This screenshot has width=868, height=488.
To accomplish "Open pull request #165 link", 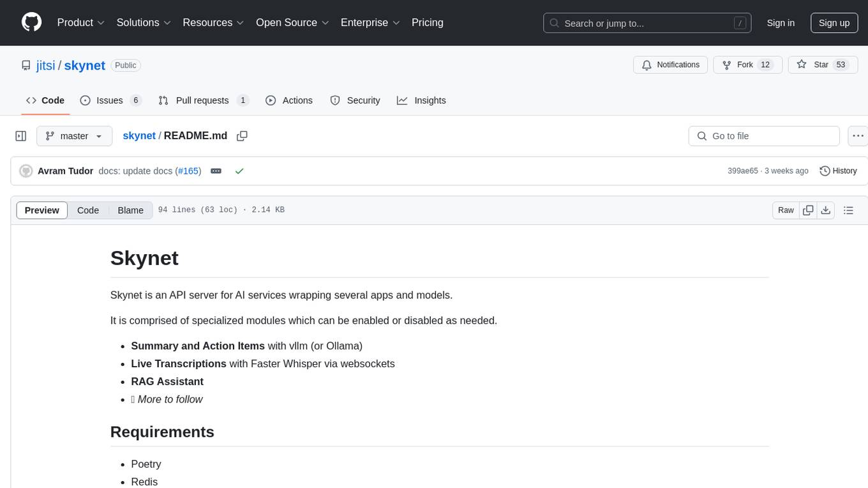I will 188,171.
